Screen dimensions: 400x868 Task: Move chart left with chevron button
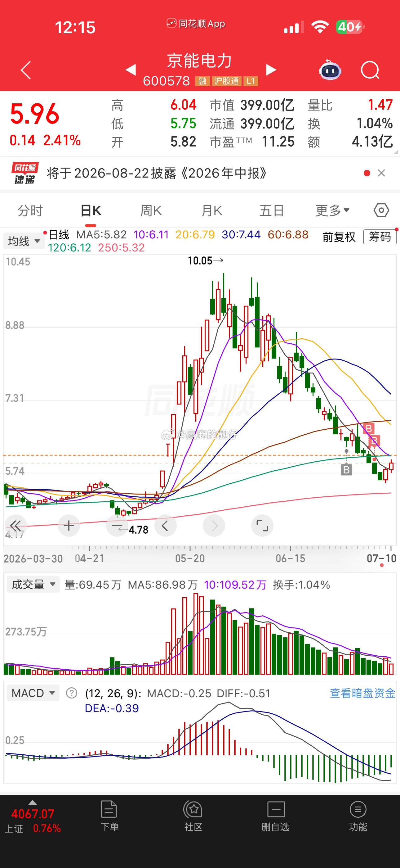(165, 526)
